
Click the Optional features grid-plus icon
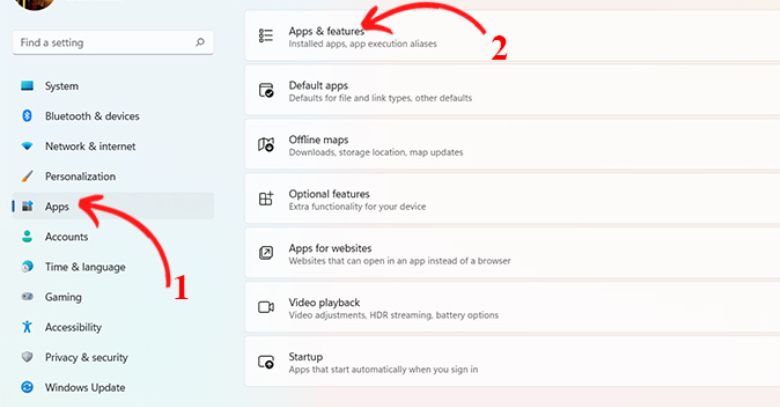pyautogui.click(x=266, y=199)
